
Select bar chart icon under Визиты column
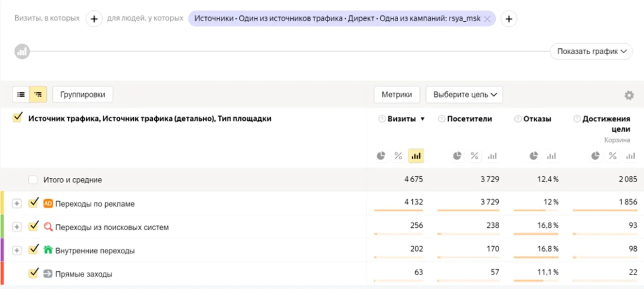pyautogui.click(x=416, y=156)
